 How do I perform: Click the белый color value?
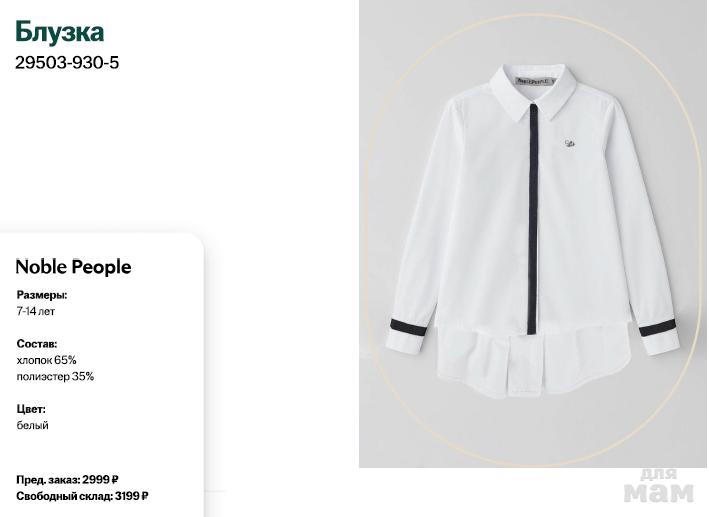tap(33, 425)
